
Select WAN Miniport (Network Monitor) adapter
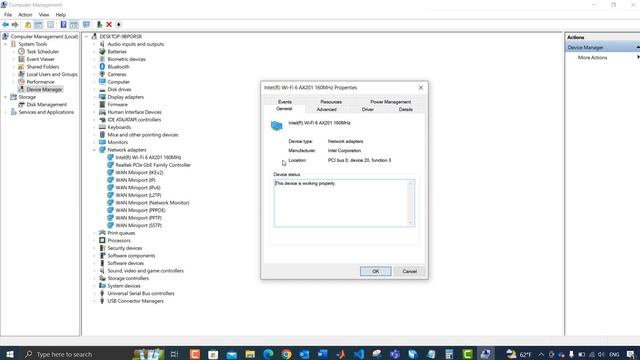(152, 203)
